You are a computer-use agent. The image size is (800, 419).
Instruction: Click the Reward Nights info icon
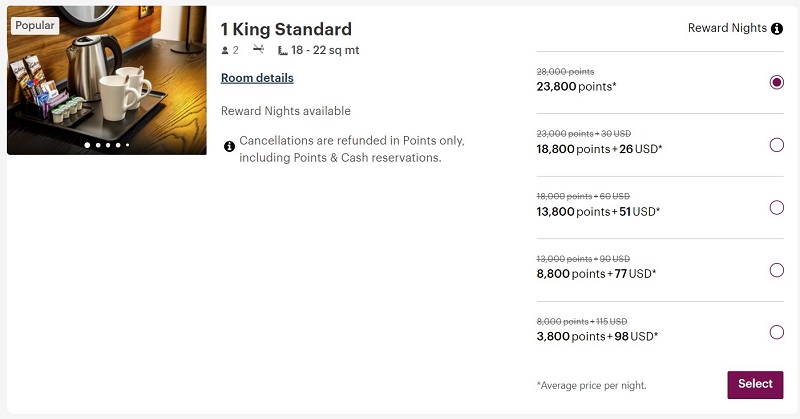(777, 29)
